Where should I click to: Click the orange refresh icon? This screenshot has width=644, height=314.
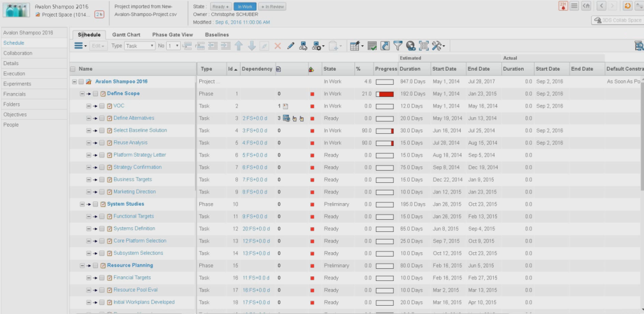[x=627, y=6]
